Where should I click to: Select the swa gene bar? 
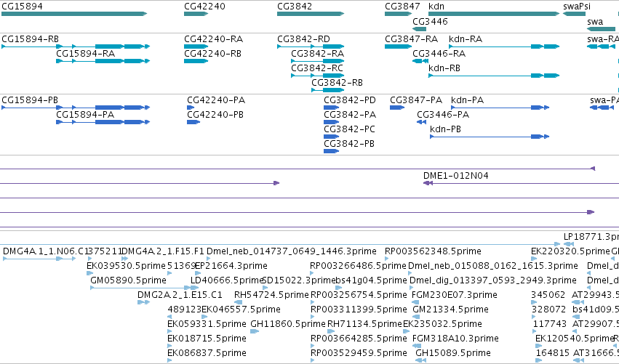coord(602,29)
